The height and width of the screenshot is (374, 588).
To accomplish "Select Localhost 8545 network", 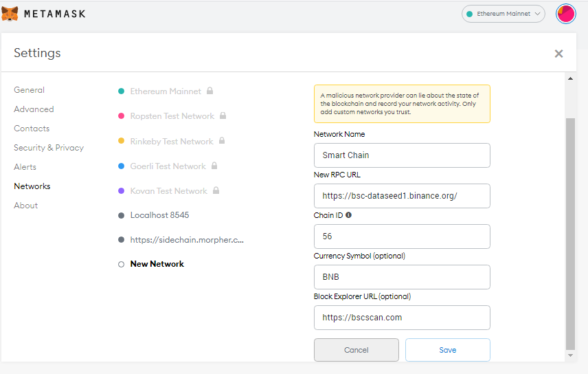I will point(159,215).
